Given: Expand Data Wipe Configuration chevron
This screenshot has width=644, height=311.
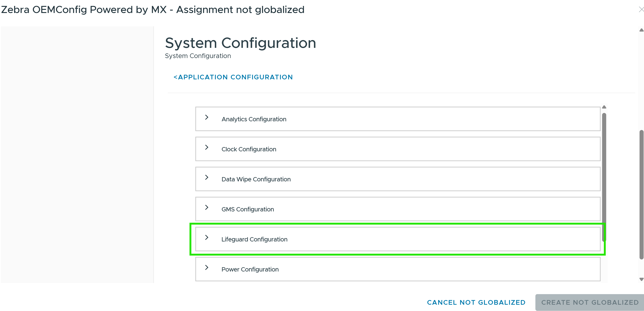Looking at the screenshot, I should tap(206, 177).
